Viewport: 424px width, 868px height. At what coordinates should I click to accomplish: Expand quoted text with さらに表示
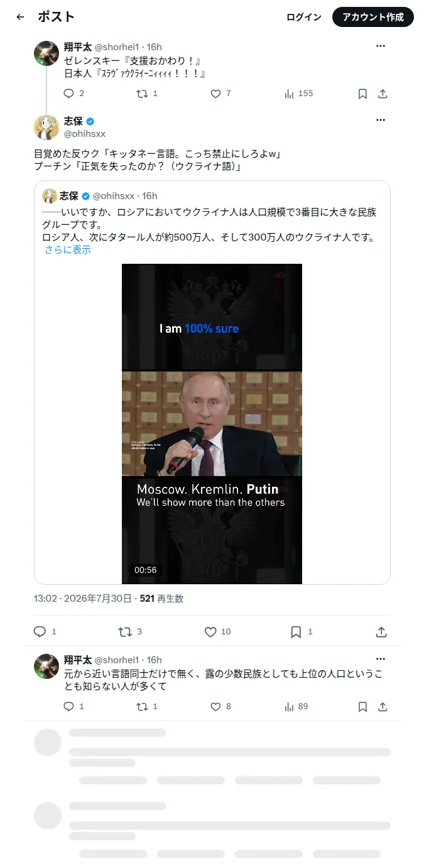[x=67, y=250]
